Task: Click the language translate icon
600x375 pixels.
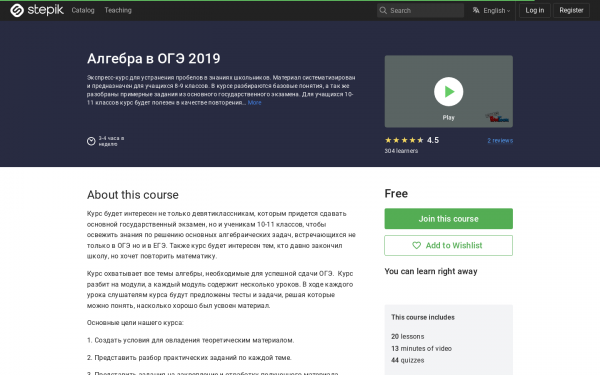Action: tap(476, 10)
